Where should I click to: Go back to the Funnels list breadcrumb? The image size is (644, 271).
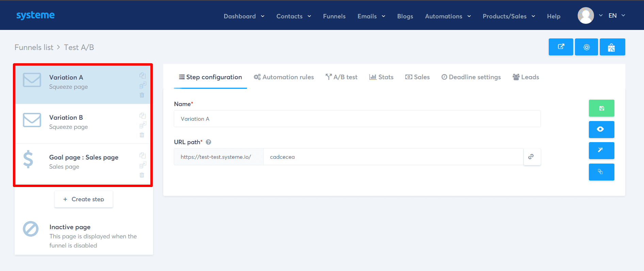point(34,47)
